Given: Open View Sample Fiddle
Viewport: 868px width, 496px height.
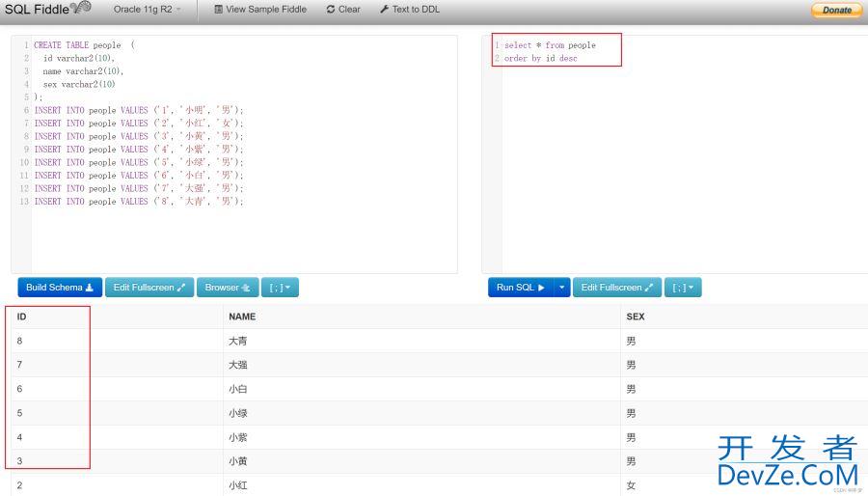Looking at the screenshot, I should coord(260,10).
